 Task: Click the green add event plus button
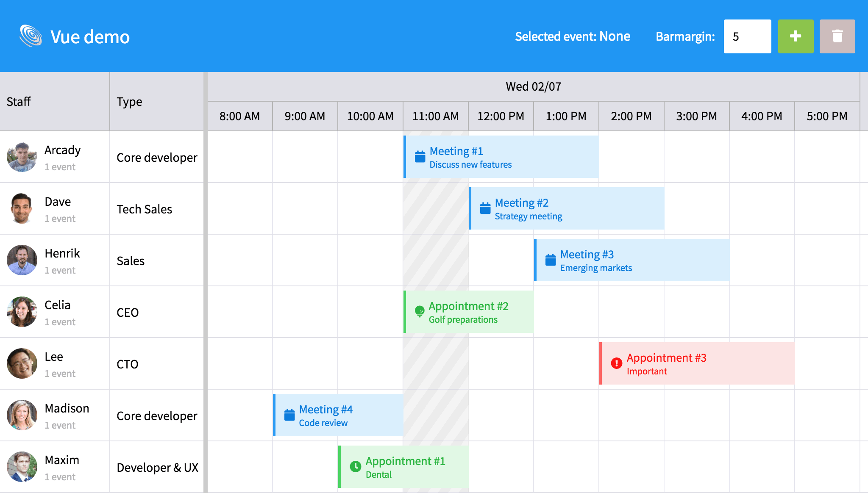point(796,36)
